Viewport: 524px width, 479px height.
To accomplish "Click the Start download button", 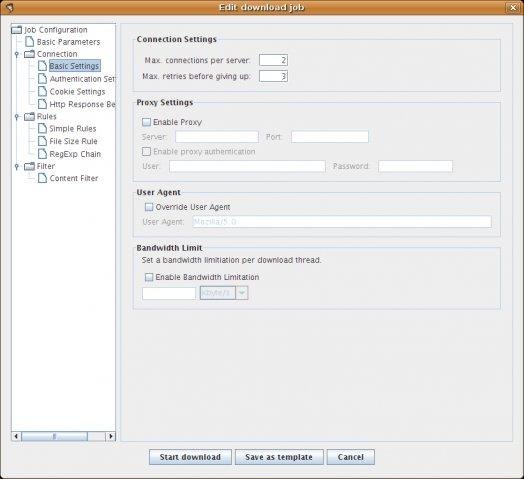I will pos(190,457).
